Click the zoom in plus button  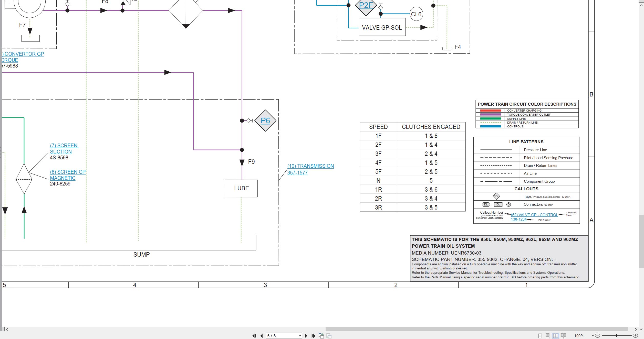click(x=635, y=335)
